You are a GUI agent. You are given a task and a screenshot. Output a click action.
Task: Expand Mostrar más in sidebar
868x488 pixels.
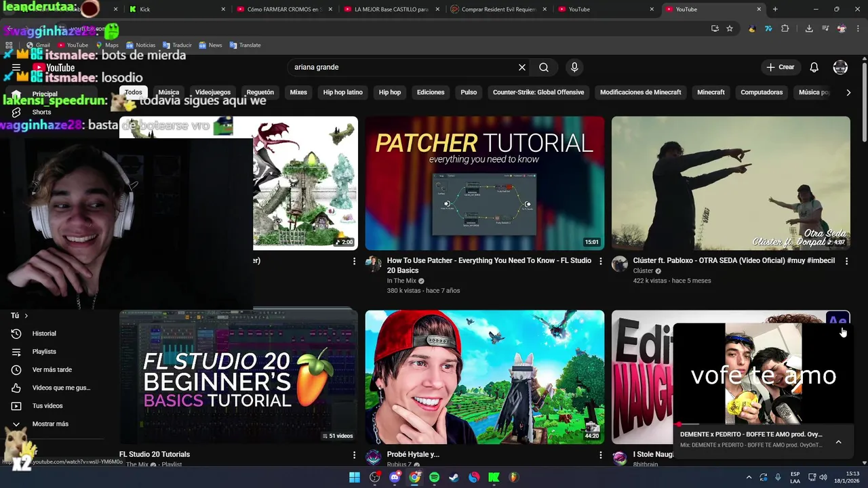pos(50,424)
